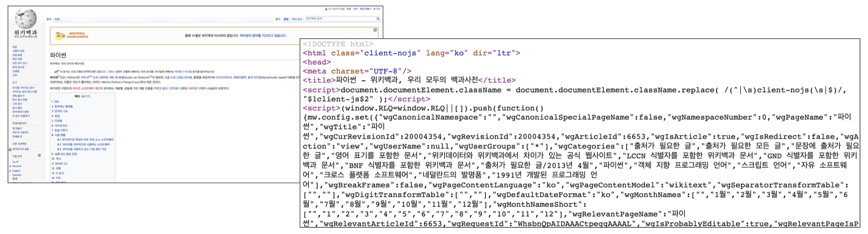Screen dimensions: 868x234
Task: Switch to the 토론 tab
Action: 57,19
